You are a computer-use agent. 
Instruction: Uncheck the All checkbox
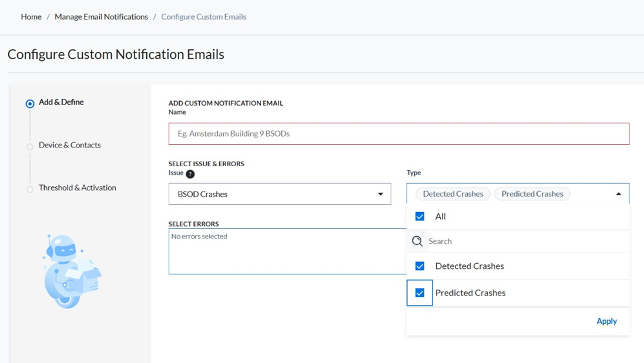click(x=420, y=216)
